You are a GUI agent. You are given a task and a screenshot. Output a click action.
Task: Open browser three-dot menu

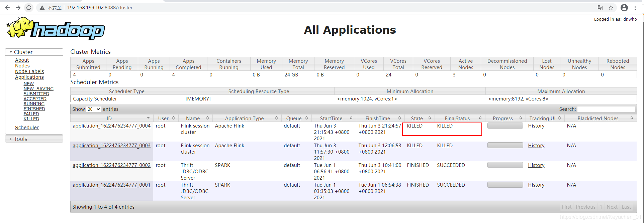pyautogui.click(x=635, y=8)
